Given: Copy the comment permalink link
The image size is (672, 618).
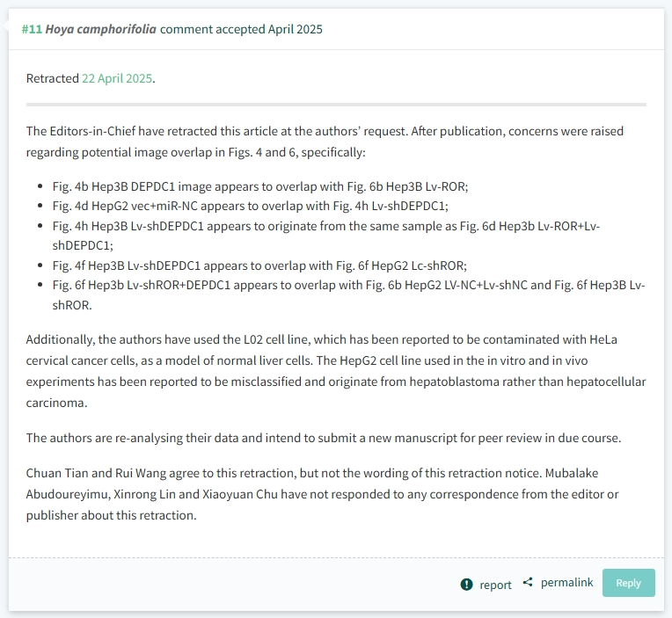Looking at the screenshot, I should click(x=566, y=583).
